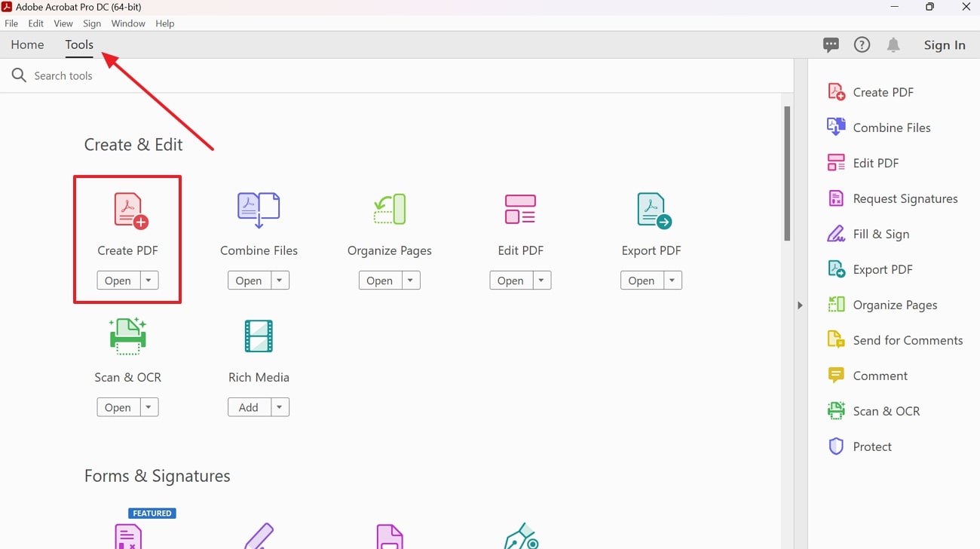This screenshot has width=980, height=549.
Task: Expand dropdown arrow next to Edit PDF Open
Action: pos(541,281)
